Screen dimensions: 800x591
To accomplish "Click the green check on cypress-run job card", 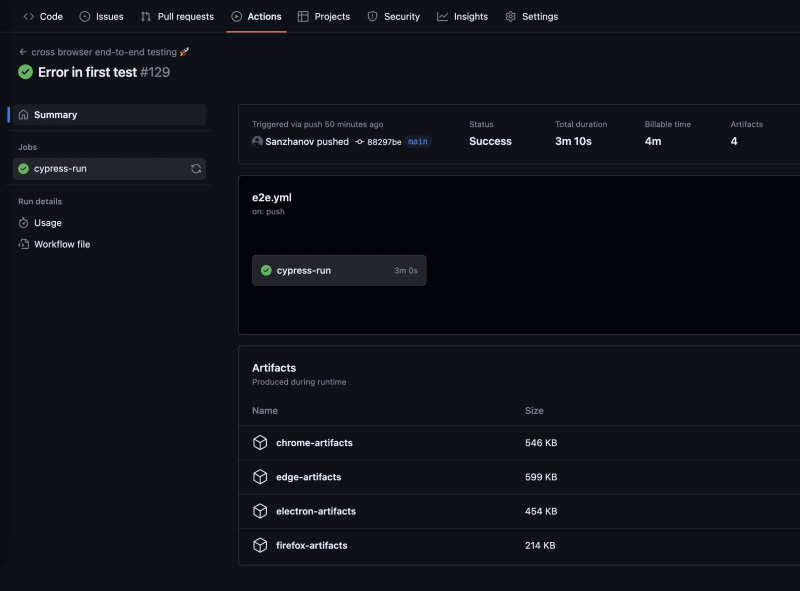I will pos(266,270).
